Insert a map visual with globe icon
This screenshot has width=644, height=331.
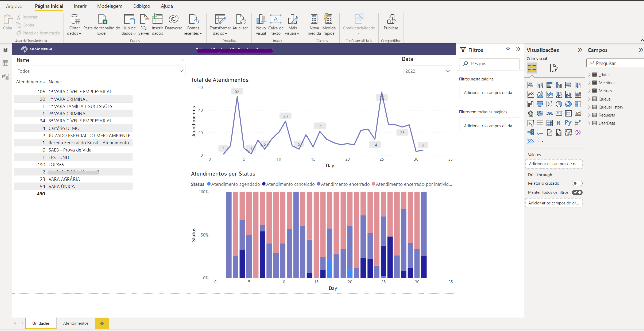pos(530,113)
